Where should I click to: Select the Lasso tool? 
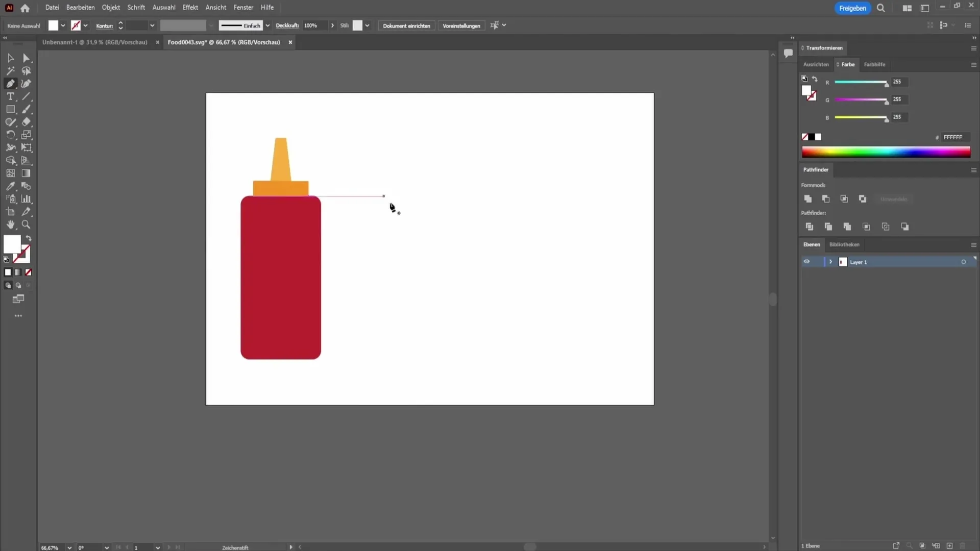(x=26, y=71)
